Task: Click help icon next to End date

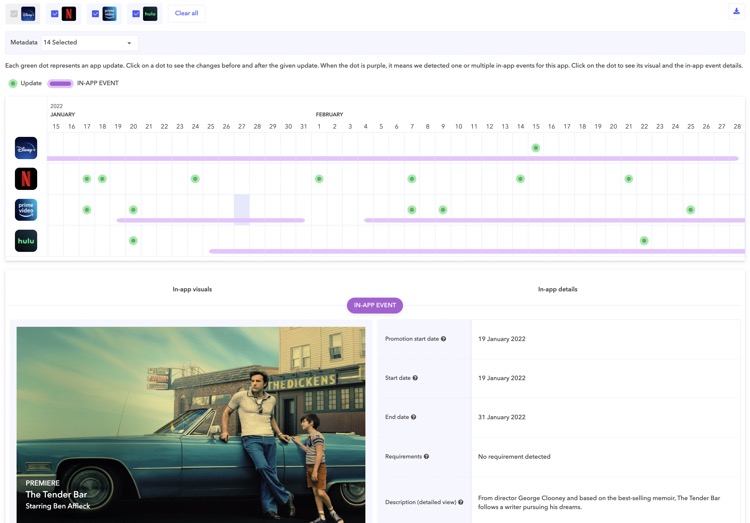Action: [x=414, y=417]
